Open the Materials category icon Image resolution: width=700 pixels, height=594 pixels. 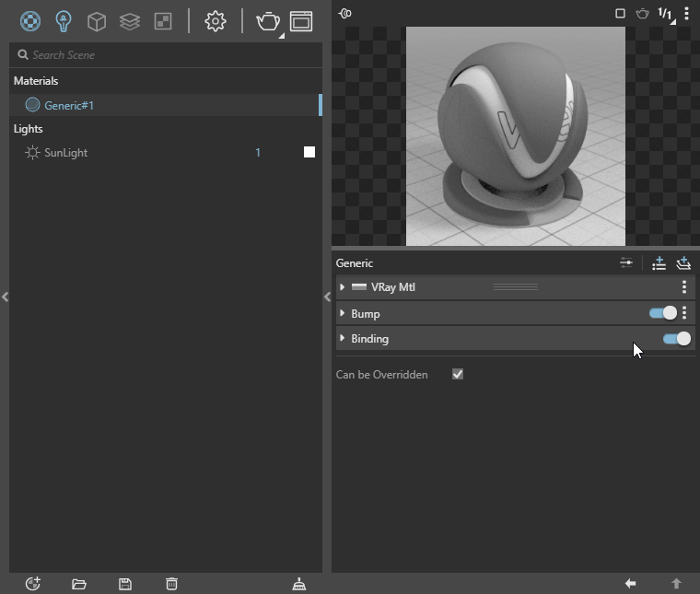(30, 21)
